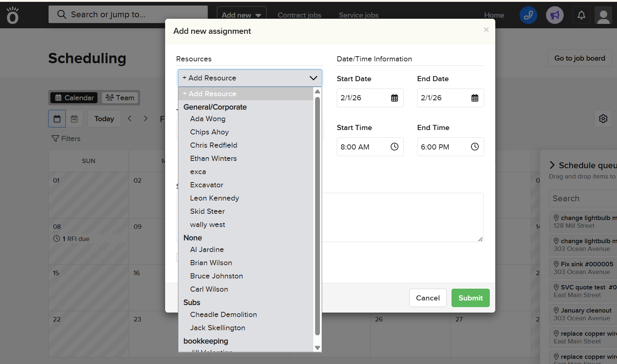Screen dimensions: 617x364
Task: Open the Add new dropdown menu
Action: point(241,15)
